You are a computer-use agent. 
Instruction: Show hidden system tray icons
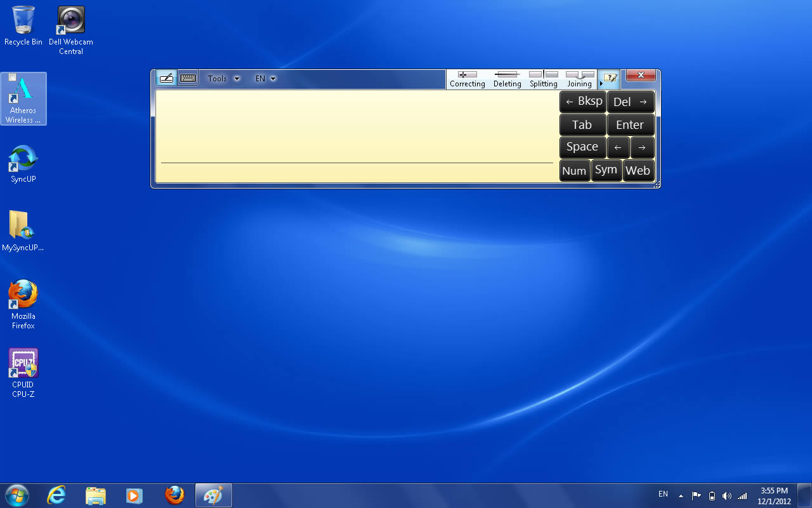click(x=681, y=496)
